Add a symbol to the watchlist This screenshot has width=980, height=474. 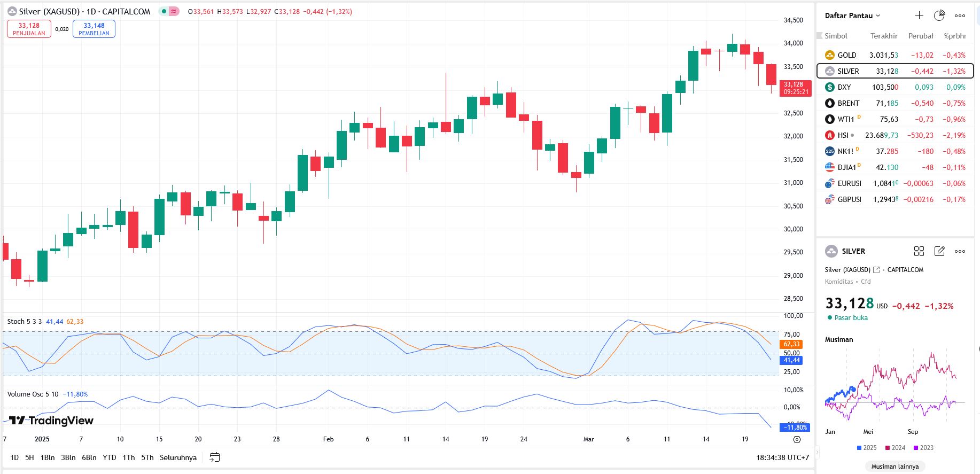point(919,15)
